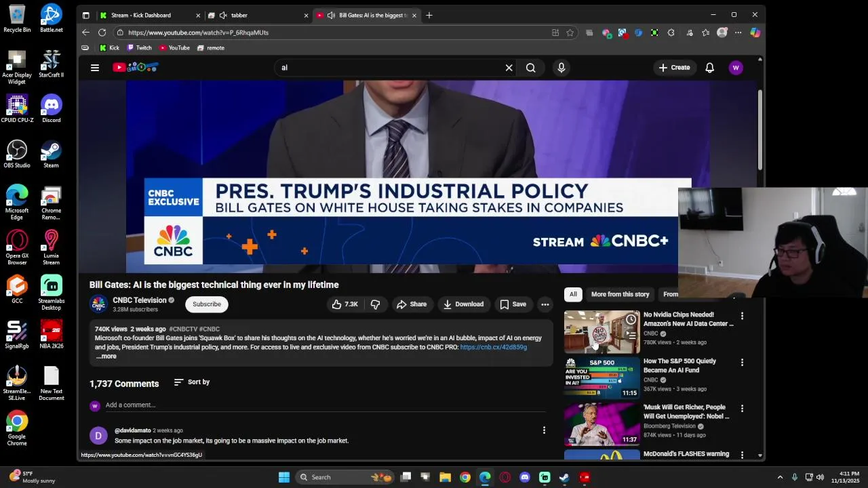The image size is (868, 488).
Task: Click the Add a comment field
Action: (x=325, y=405)
